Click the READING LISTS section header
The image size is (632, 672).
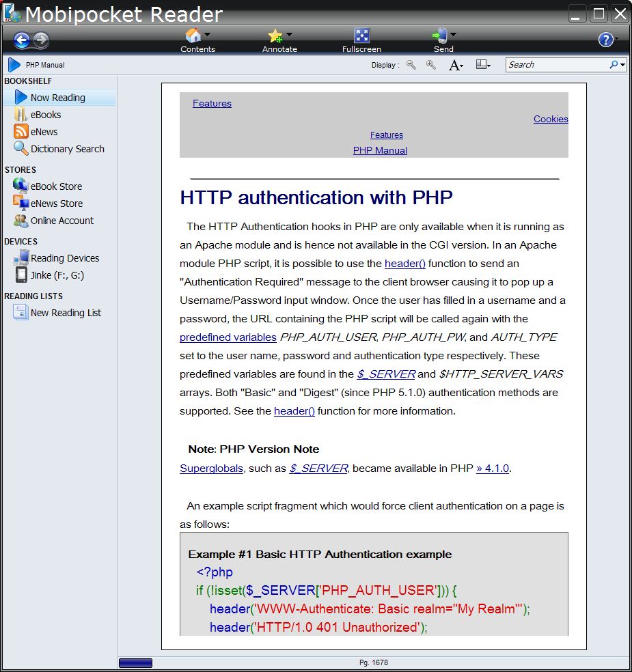33,296
